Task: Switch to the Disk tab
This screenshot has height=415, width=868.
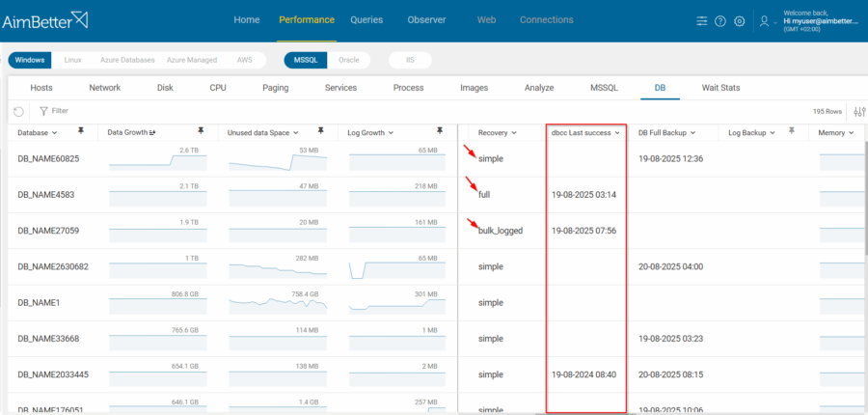Action: tap(165, 88)
